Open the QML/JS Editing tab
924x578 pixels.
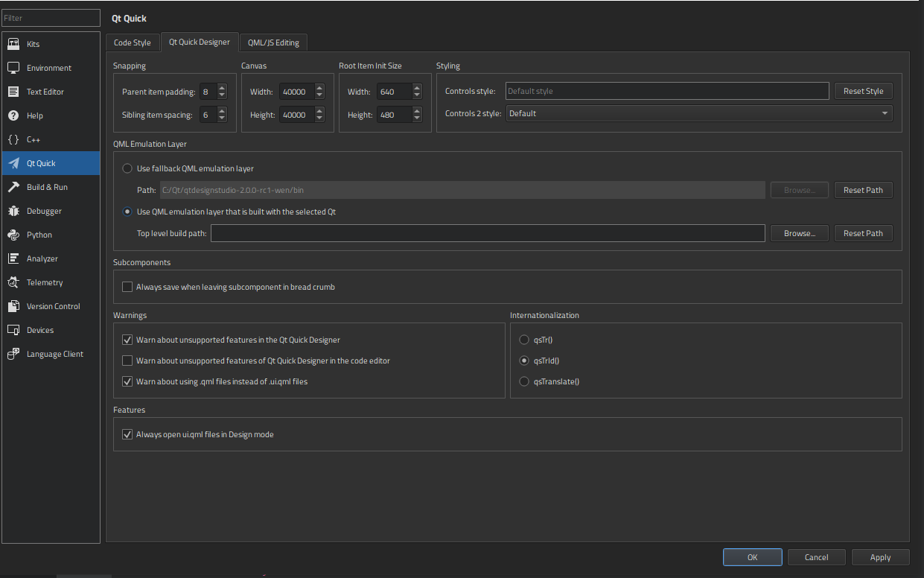point(273,42)
